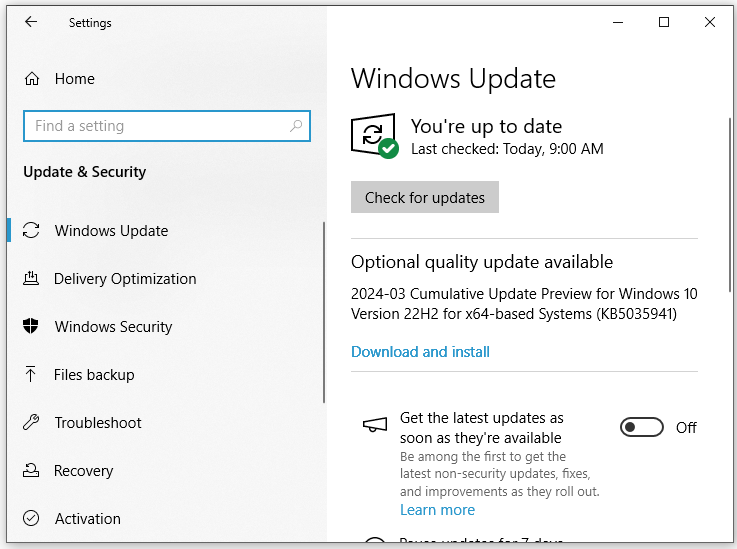Screen dimensions: 737x549
Task: Focus the Find a setting search box
Action: point(155,126)
